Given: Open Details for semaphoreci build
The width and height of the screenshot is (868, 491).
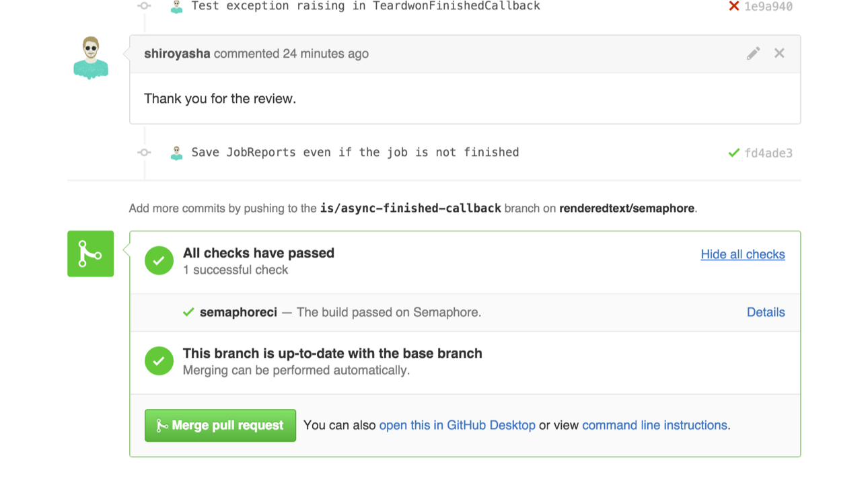Looking at the screenshot, I should (x=766, y=312).
